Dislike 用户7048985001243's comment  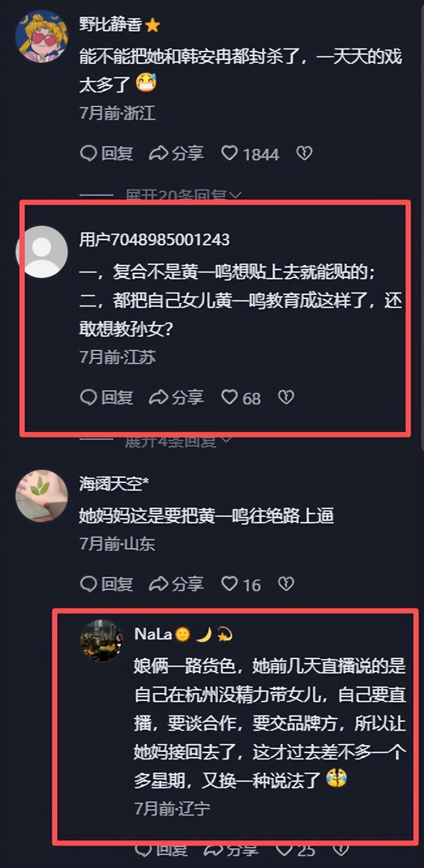(x=286, y=397)
